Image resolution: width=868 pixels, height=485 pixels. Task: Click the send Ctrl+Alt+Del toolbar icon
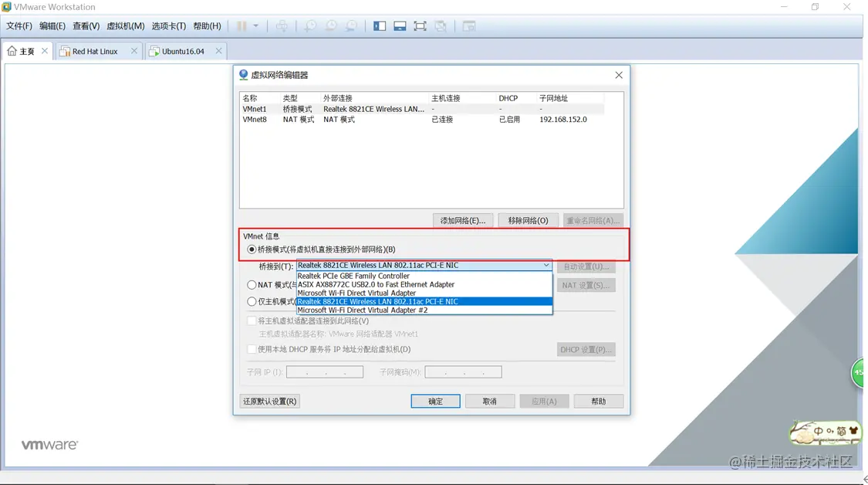click(282, 26)
